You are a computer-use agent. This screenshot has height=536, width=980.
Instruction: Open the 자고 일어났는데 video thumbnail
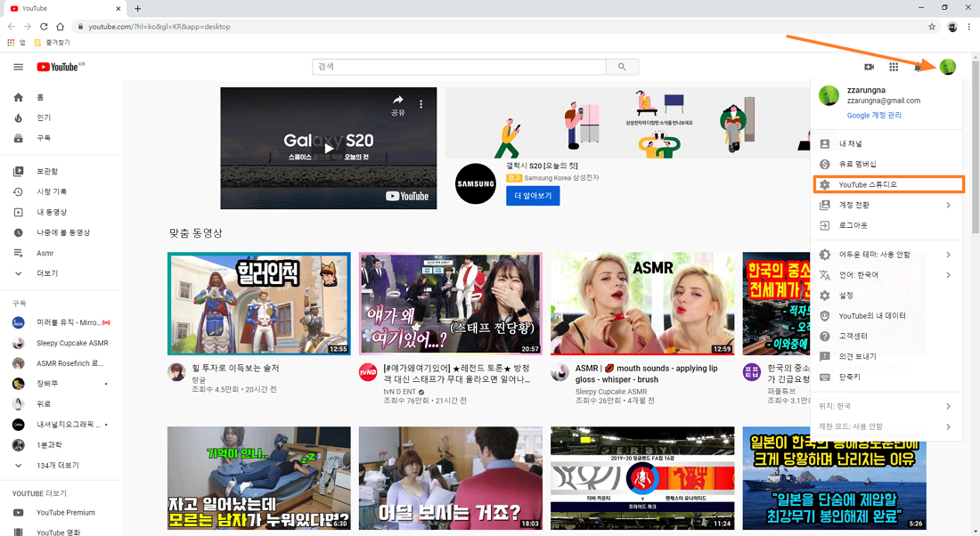[258, 478]
